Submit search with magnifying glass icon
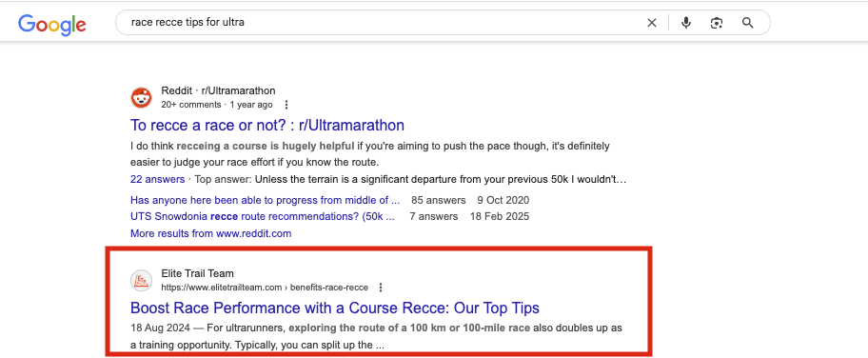Viewport: 868px width, 358px height. click(747, 23)
